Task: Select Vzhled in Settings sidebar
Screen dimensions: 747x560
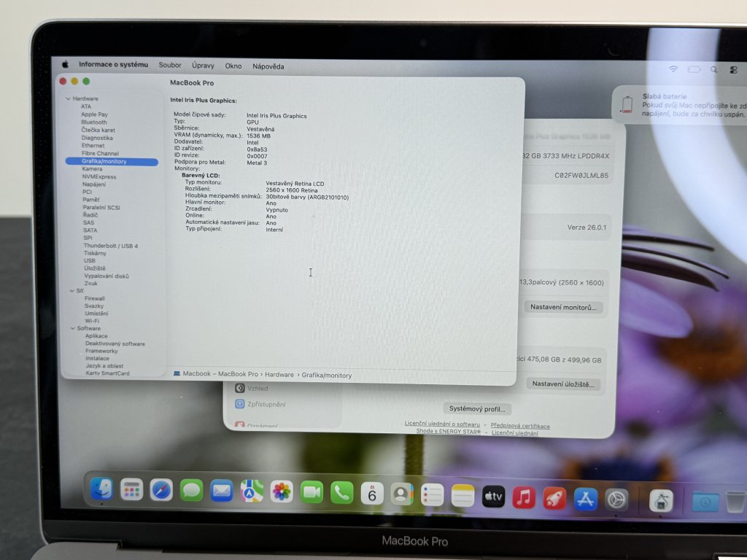Action: 252,388
